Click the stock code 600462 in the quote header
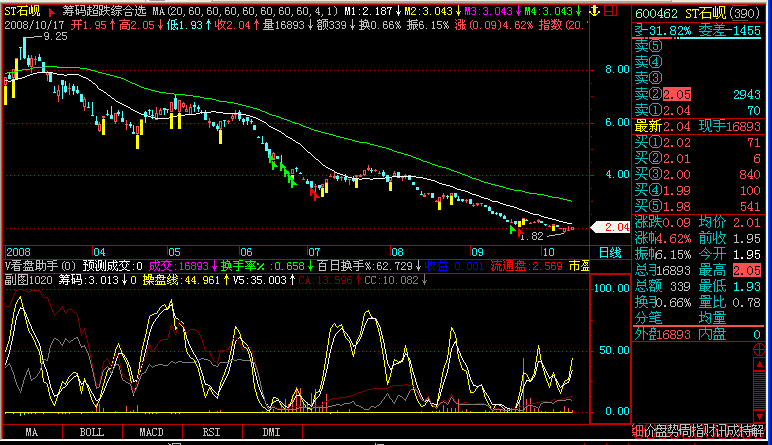772x445 pixels. [x=656, y=14]
